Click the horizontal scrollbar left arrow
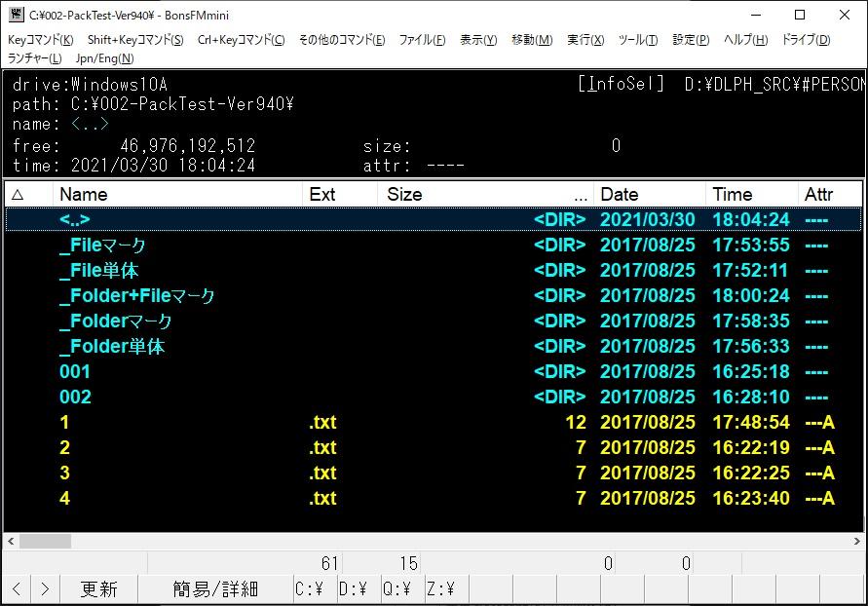868x606 pixels. pos(12,541)
